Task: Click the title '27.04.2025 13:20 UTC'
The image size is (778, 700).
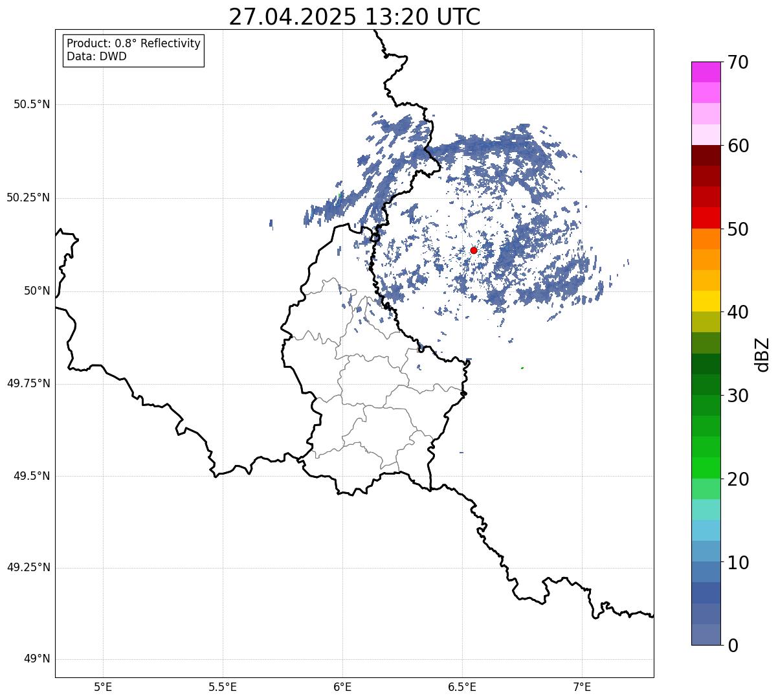Action: [354, 17]
